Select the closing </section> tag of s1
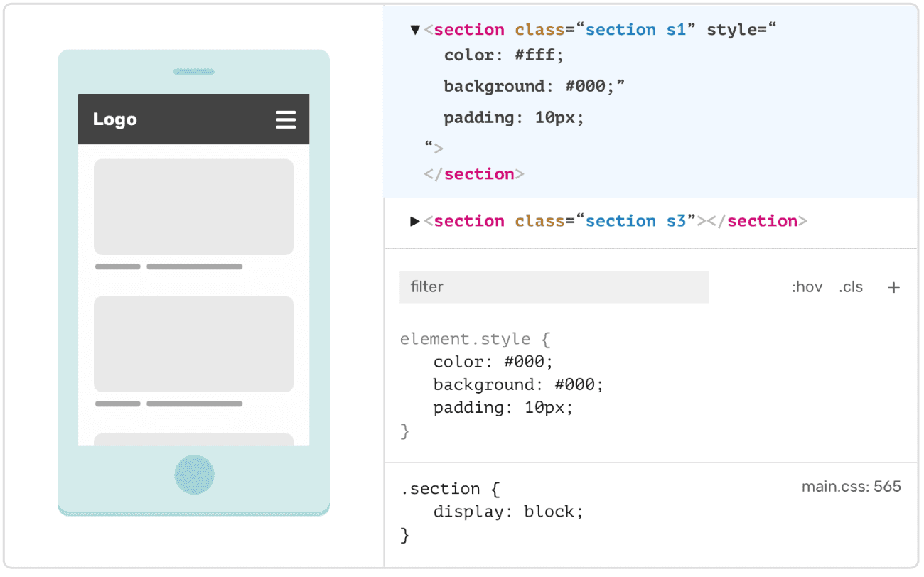The width and height of the screenshot is (924, 577). click(473, 174)
